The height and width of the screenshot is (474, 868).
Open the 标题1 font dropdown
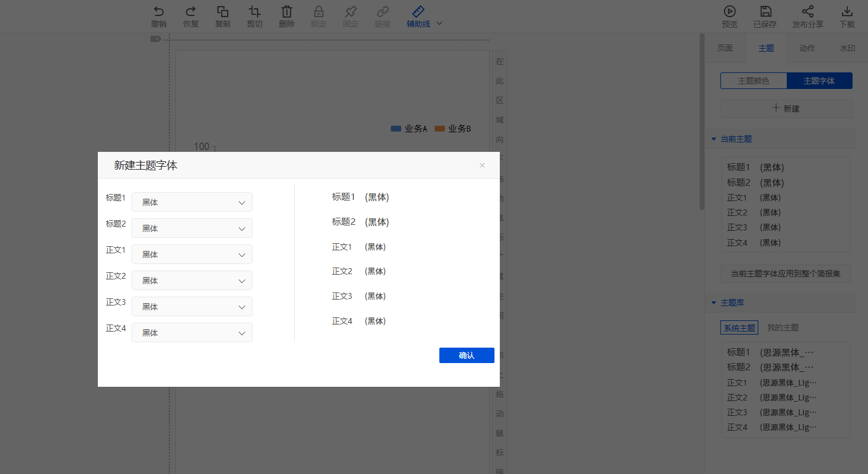[x=192, y=202]
